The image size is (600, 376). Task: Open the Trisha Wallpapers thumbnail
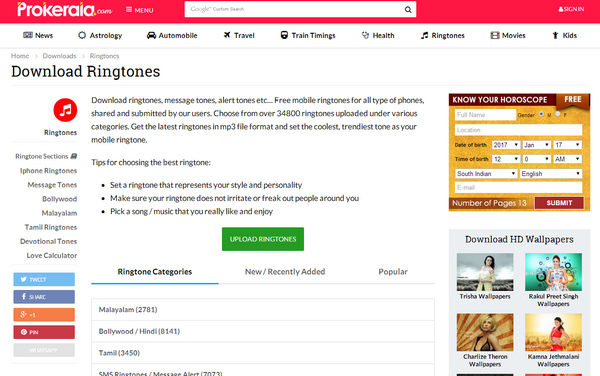[485, 272]
